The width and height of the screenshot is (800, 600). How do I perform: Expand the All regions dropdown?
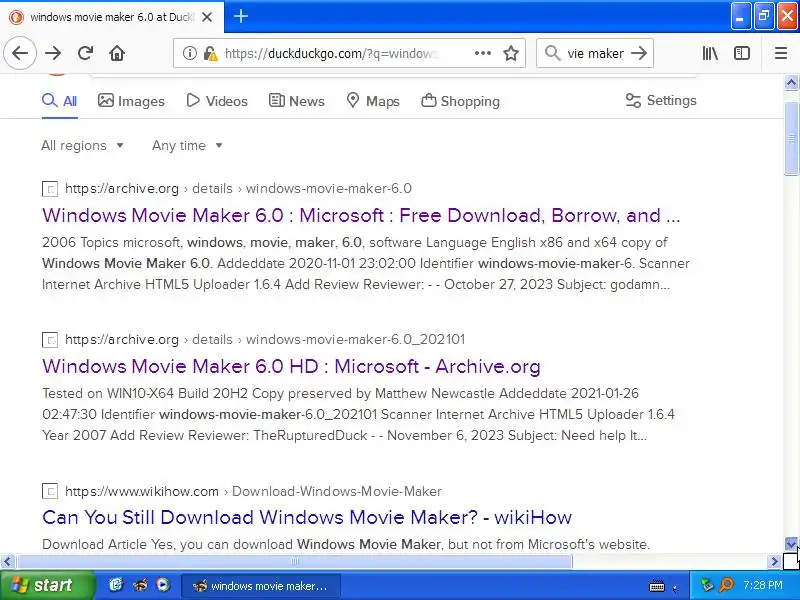coord(82,145)
